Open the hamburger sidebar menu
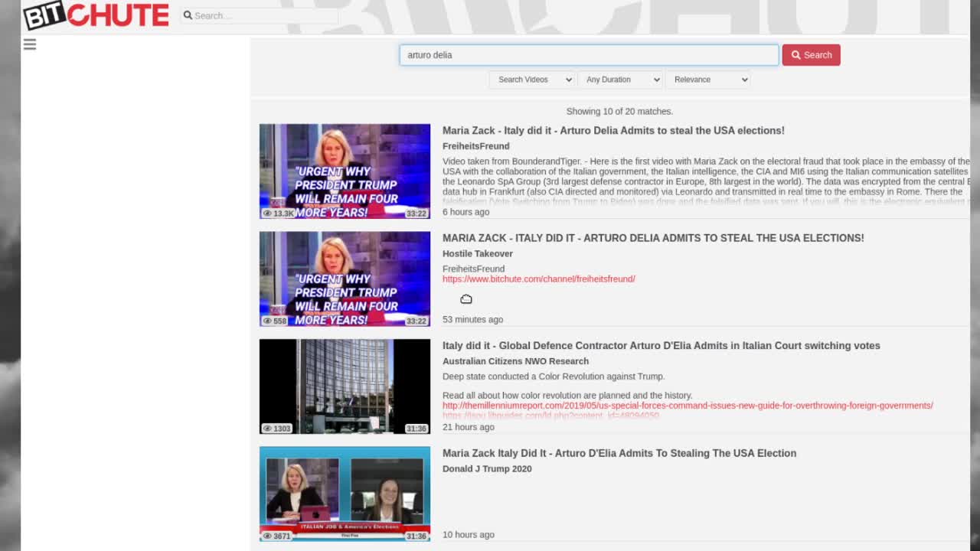 [30, 44]
